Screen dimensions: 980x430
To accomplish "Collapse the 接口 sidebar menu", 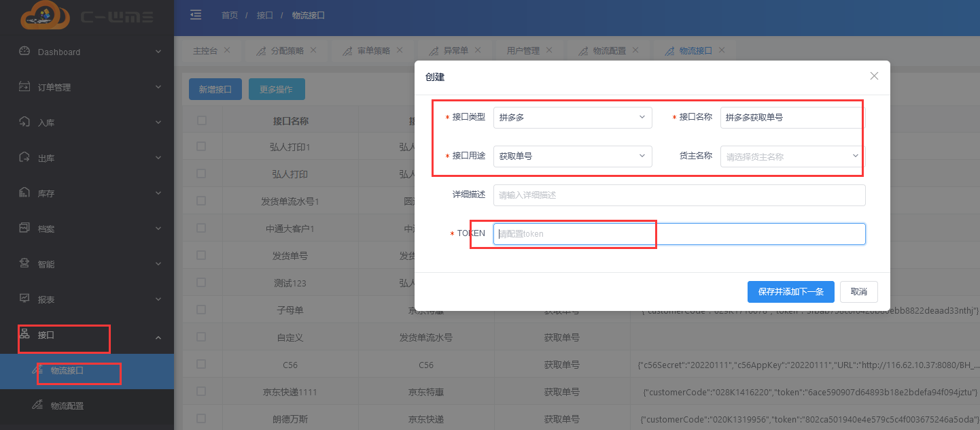I will [x=158, y=337].
